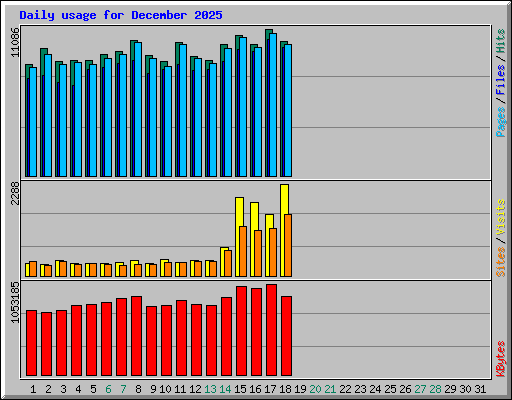Click the cyan hits bar for day 8
The image size is (512, 400).
coord(138,109)
